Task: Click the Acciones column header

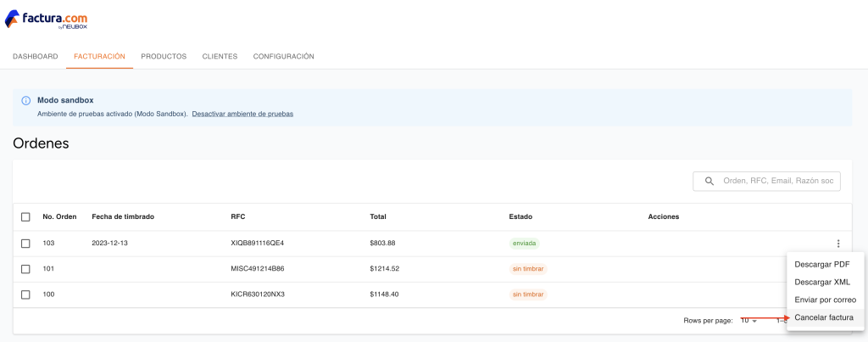Action: [664, 216]
